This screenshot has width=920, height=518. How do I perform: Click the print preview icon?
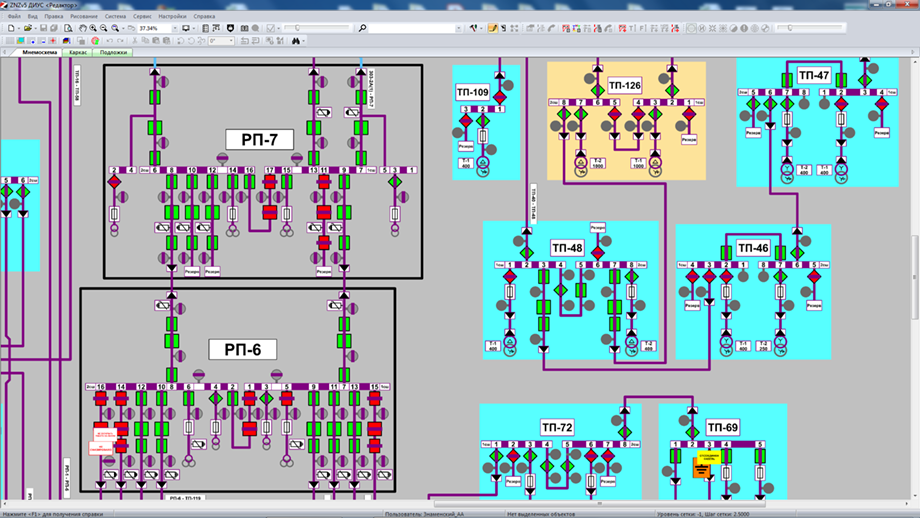(x=68, y=28)
